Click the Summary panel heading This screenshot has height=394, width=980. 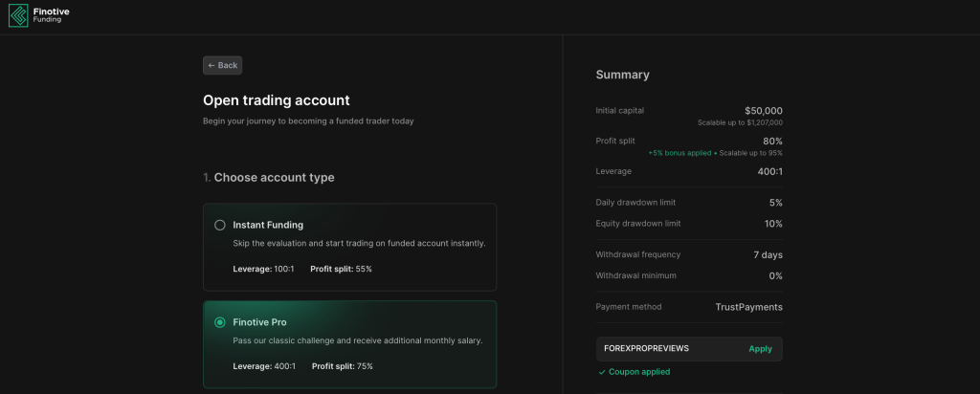pos(622,75)
